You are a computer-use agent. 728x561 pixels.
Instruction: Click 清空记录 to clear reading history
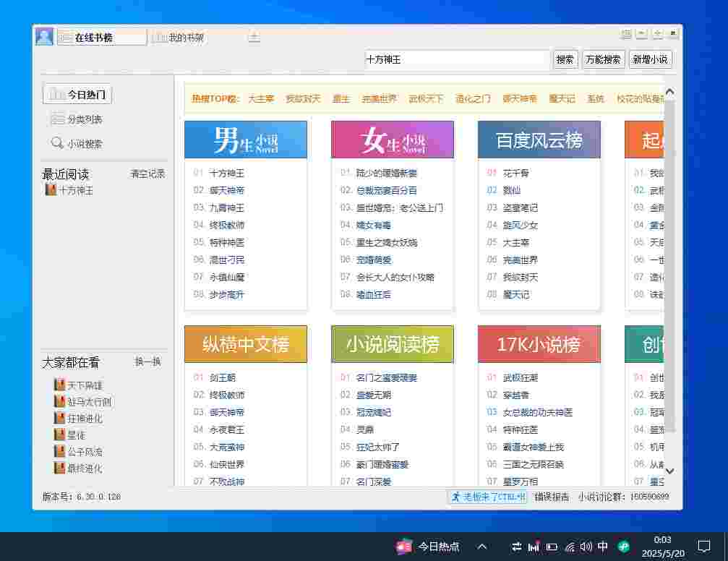tap(147, 174)
